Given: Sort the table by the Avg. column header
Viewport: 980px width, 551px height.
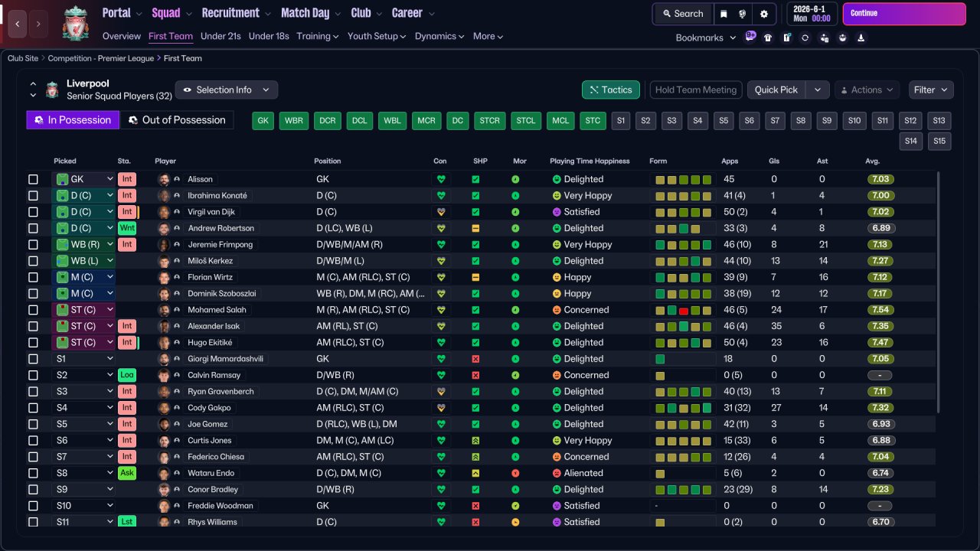Looking at the screenshot, I should click(873, 161).
